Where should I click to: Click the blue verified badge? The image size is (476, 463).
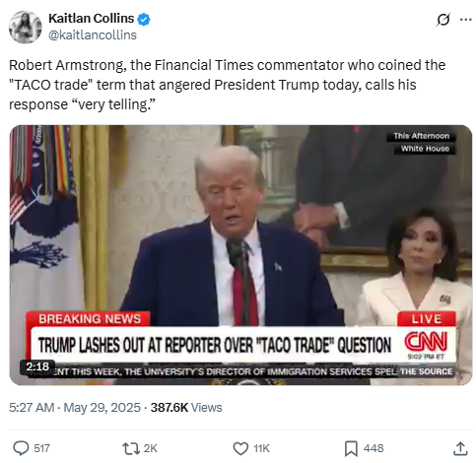144,20
